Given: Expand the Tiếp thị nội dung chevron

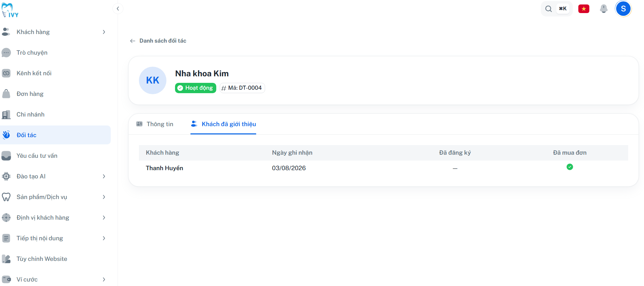Looking at the screenshot, I should (104, 238).
